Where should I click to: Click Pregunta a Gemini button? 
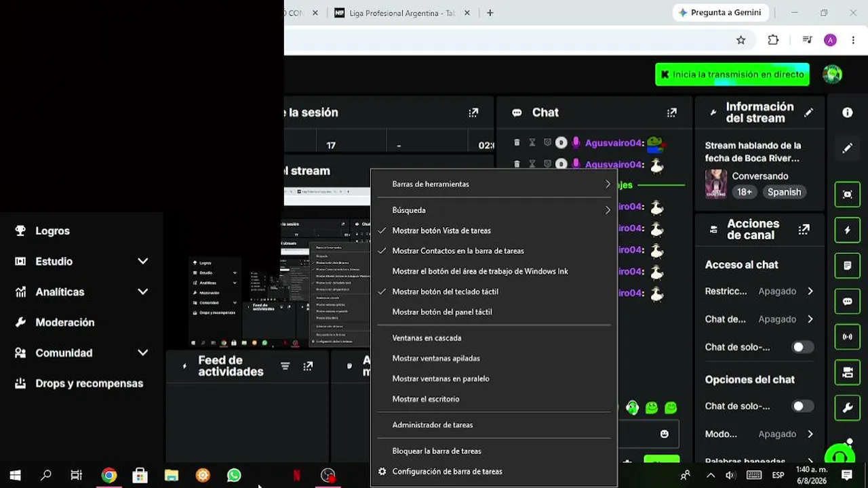point(721,13)
